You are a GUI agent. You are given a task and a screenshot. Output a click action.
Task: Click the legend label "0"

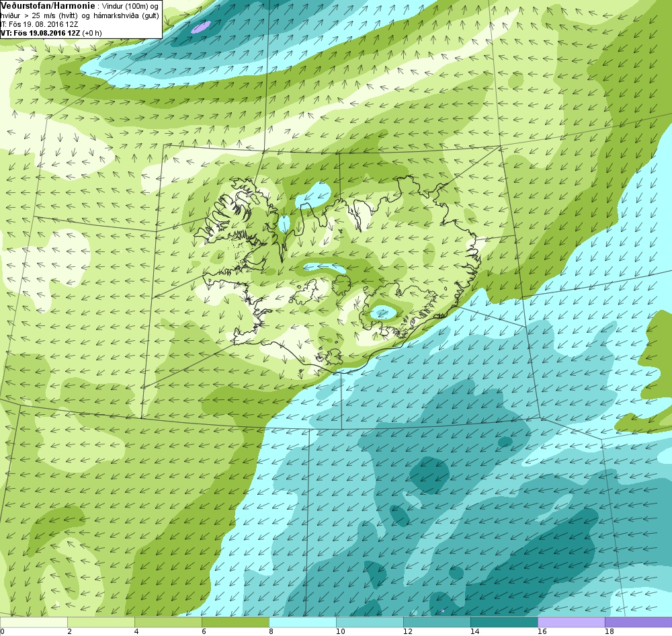pos(2,631)
